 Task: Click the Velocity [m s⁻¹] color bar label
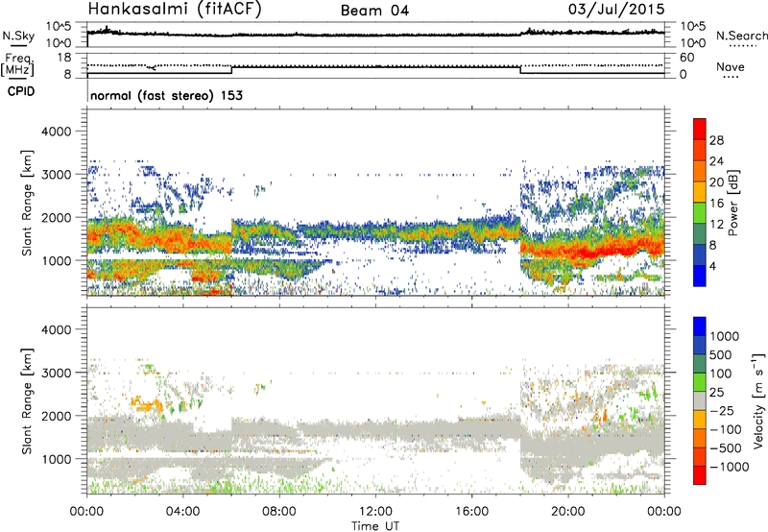(x=758, y=400)
